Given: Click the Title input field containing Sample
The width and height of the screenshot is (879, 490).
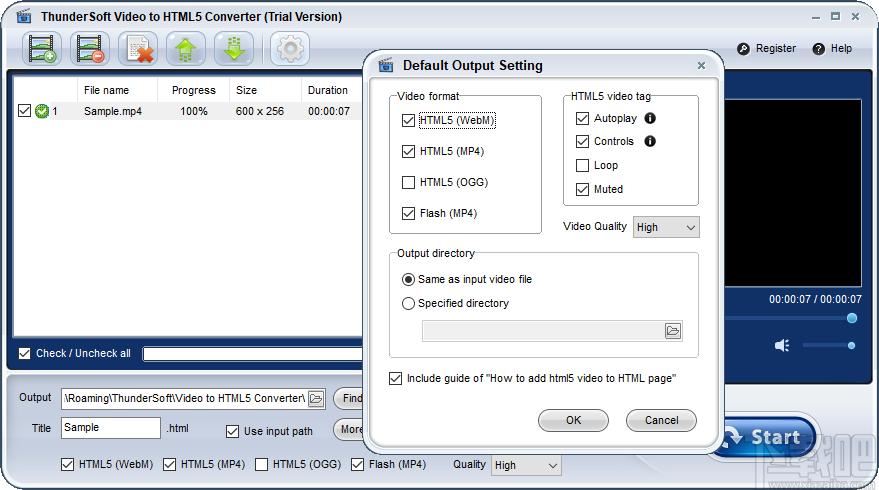Looking at the screenshot, I should coord(110,428).
